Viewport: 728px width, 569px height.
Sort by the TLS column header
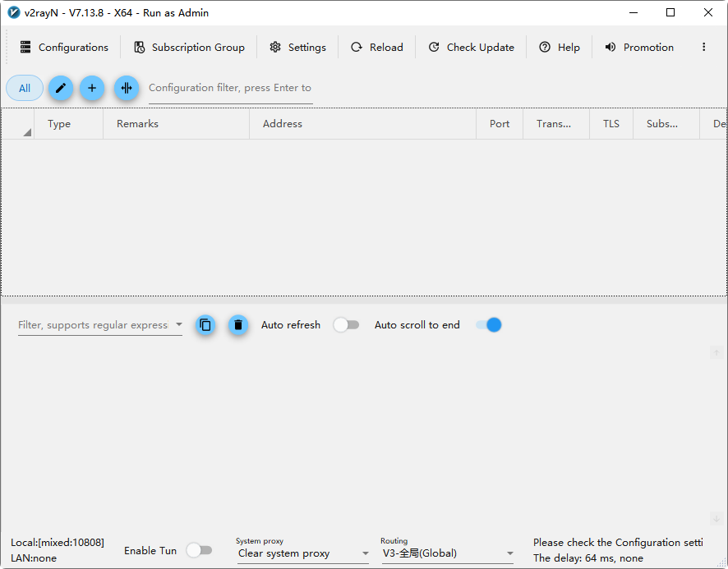pyautogui.click(x=611, y=124)
